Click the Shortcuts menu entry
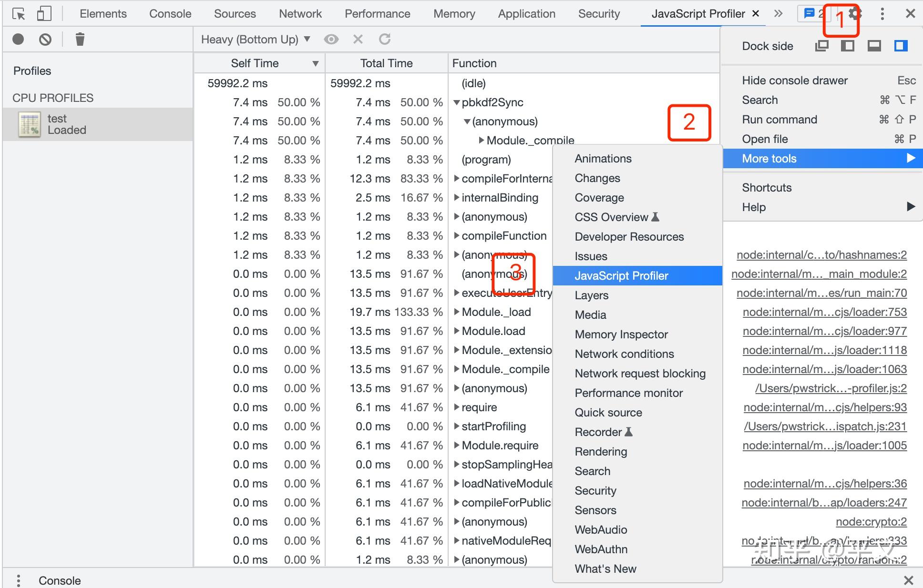The image size is (923, 588). 767,188
